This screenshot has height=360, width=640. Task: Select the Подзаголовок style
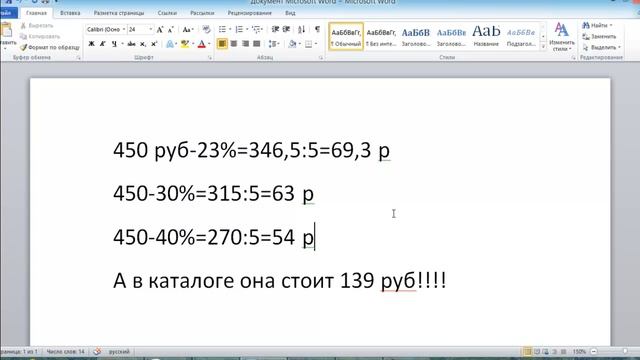pos(521,37)
